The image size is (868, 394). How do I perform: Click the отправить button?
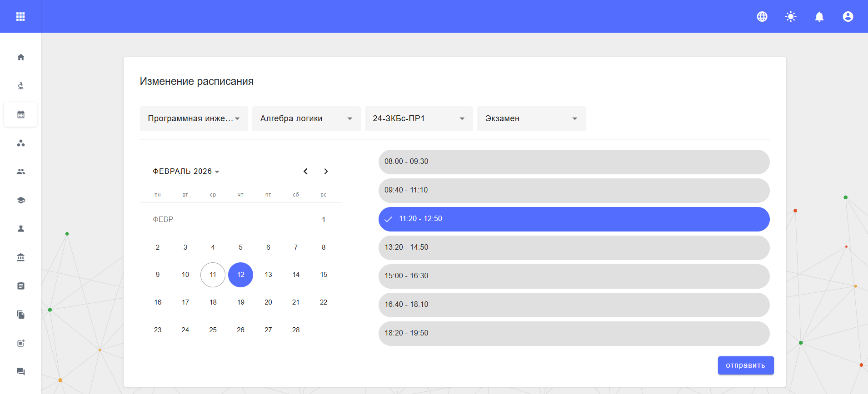745,365
